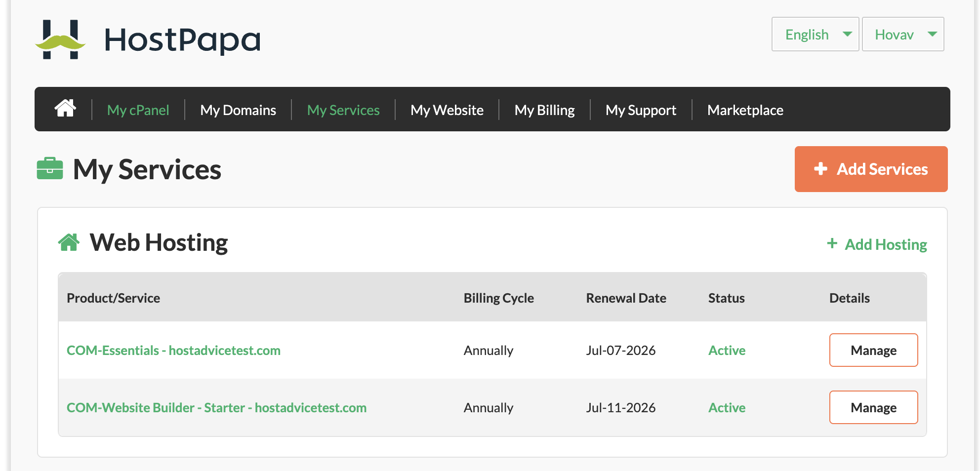Screen dimensions: 980x471
Task: Click the Jul-07-2026 renewal date
Action: 620,351
